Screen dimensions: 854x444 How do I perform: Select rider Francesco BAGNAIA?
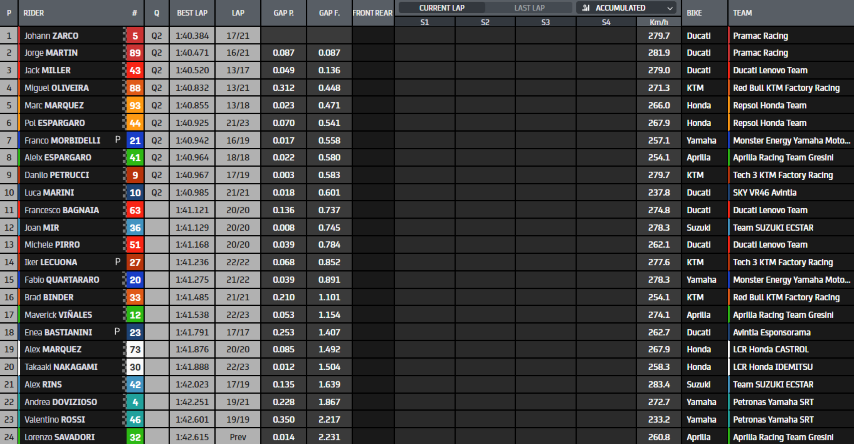click(x=62, y=210)
